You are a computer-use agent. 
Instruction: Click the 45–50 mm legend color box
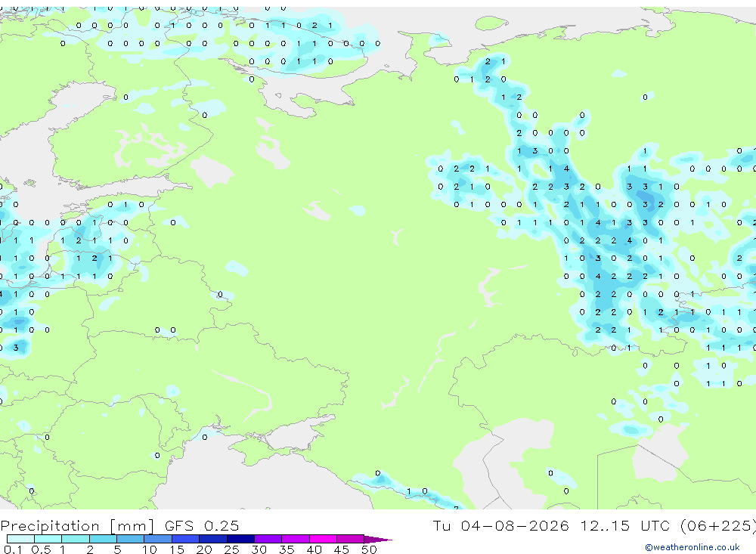coord(351,539)
